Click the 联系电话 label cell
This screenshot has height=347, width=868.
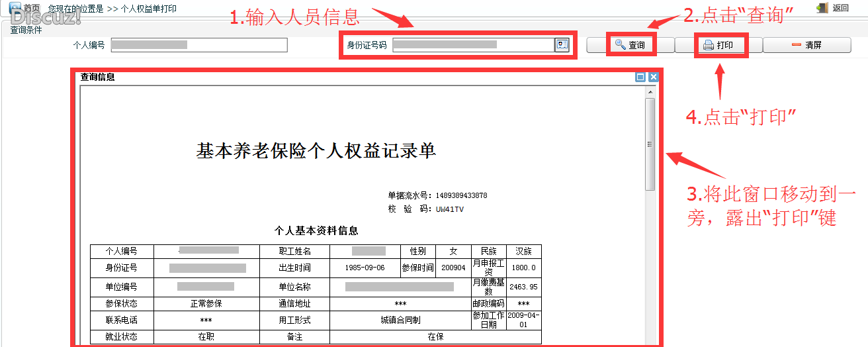[122, 319]
